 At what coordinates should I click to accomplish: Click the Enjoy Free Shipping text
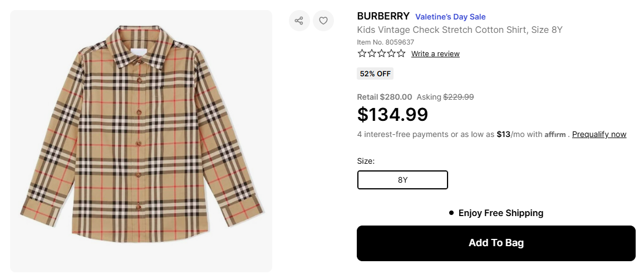coord(500,213)
